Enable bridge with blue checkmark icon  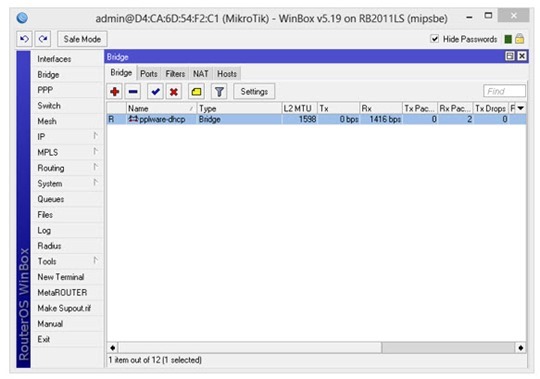(155, 92)
